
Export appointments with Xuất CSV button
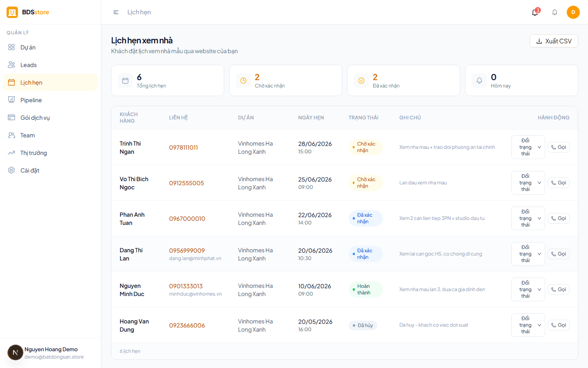pyautogui.click(x=554, y=41)
